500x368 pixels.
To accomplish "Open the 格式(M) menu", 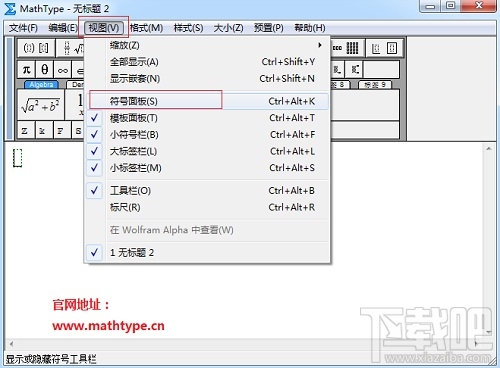I will (x=146, y=28).
